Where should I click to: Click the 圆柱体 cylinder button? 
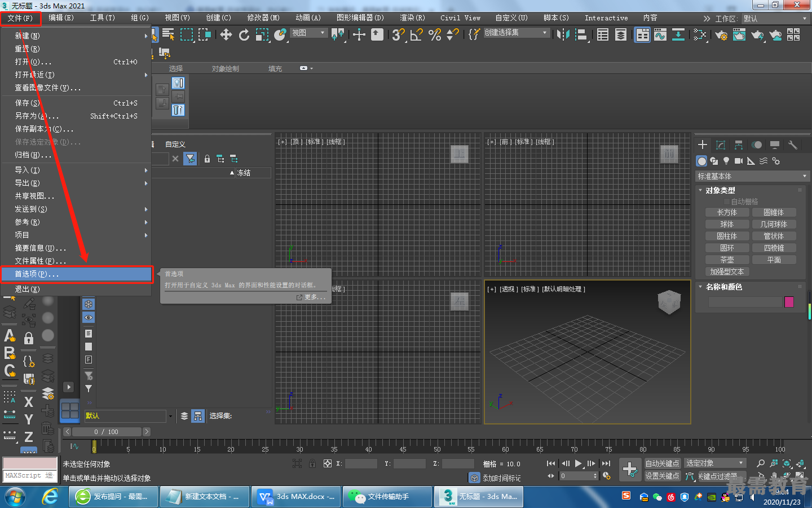tap(727, 236)
